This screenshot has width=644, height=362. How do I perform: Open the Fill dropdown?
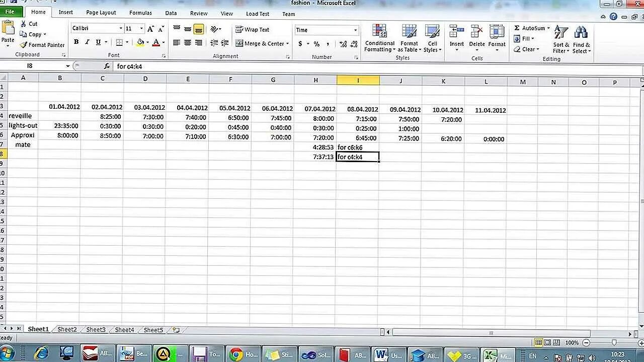pyautogui.click(x=523, y=39)
